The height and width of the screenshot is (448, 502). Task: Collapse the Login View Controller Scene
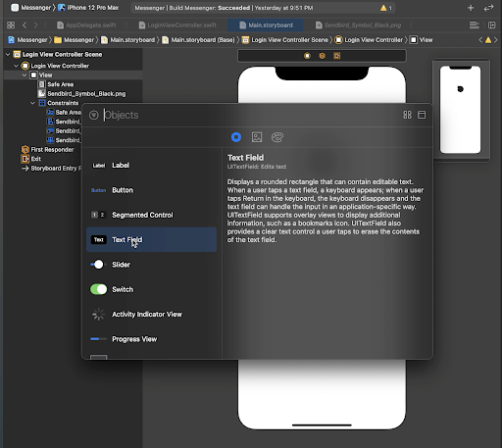(8, 55)
